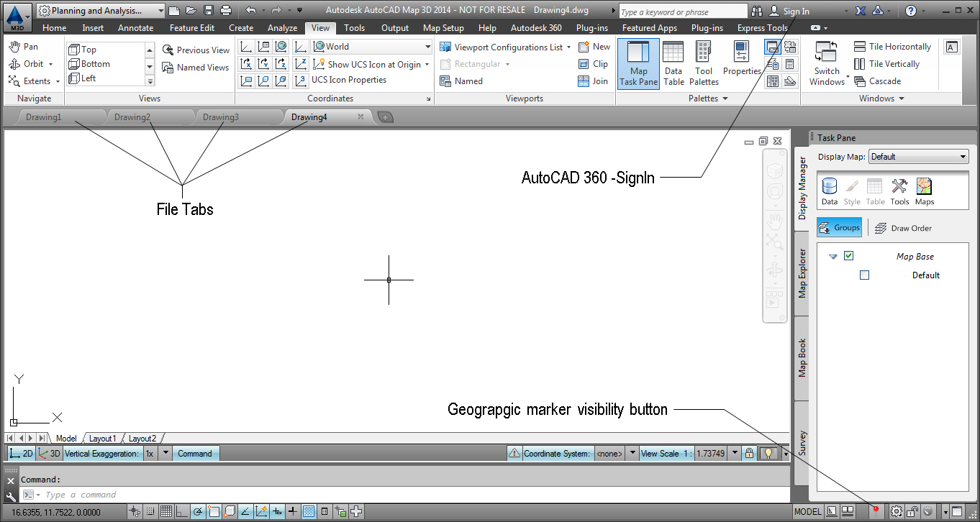Click Previous View in the Views panel
This screenshot has height=522, width=980.
(x=196, y=50)
